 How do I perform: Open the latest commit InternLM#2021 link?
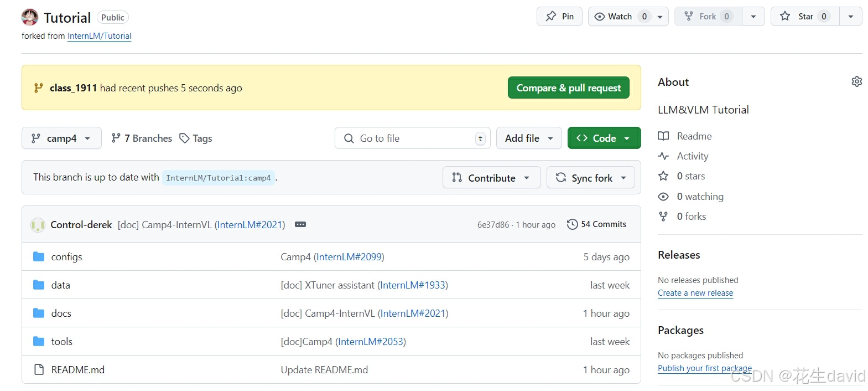pos(250,225)
